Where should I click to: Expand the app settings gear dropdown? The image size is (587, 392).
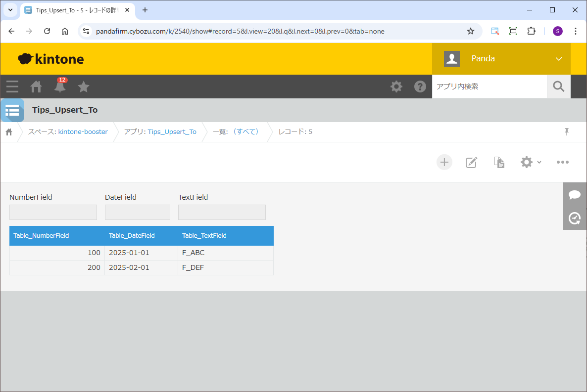click(x=531, y=162)
